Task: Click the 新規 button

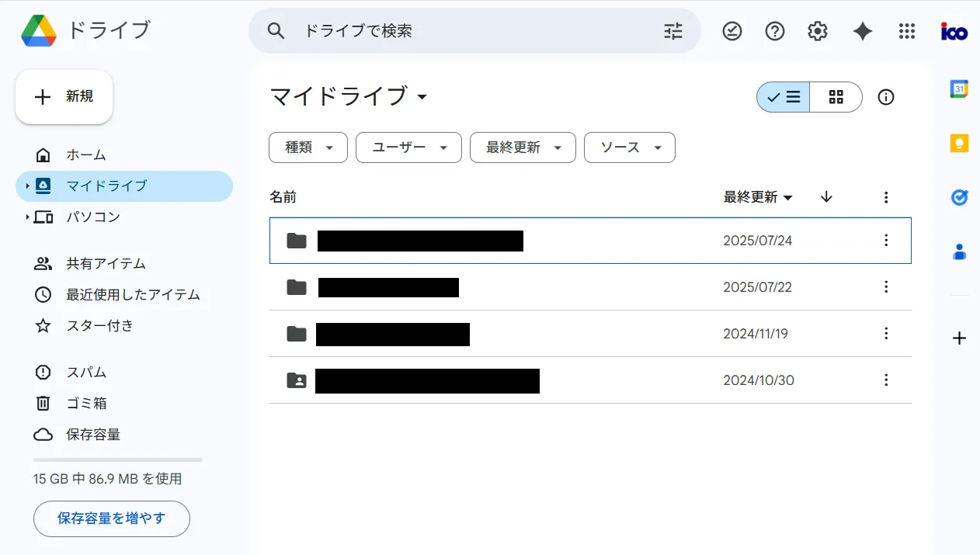Action: (x=64, y=97)
